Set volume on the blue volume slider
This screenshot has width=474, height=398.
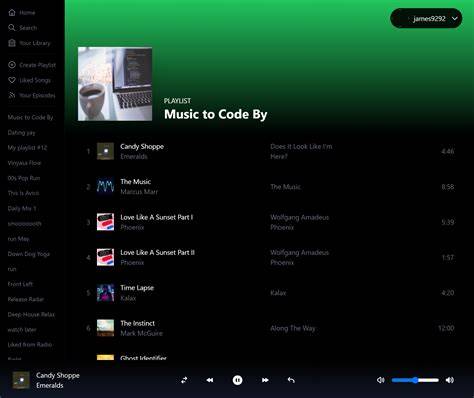tap(415, 380)
